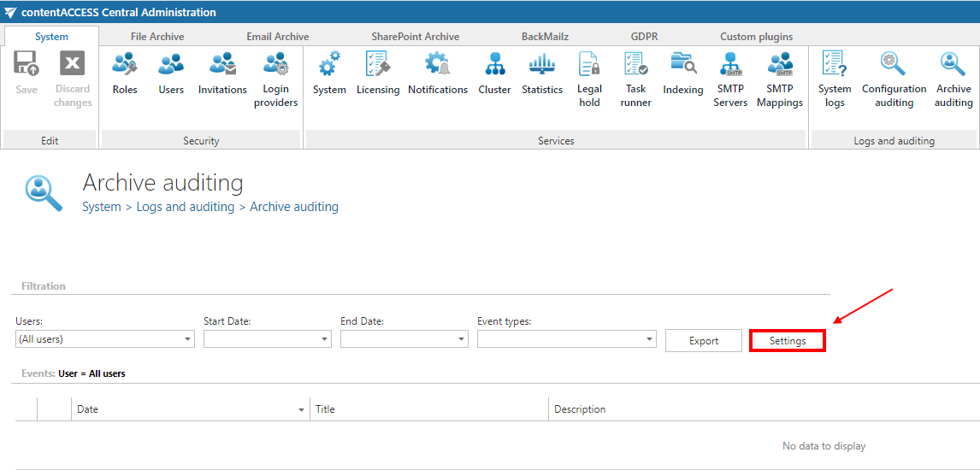The height and width of the screenshot is (476, 980).
Task: Click the Users ribbon icon
Action: [171, 73]
